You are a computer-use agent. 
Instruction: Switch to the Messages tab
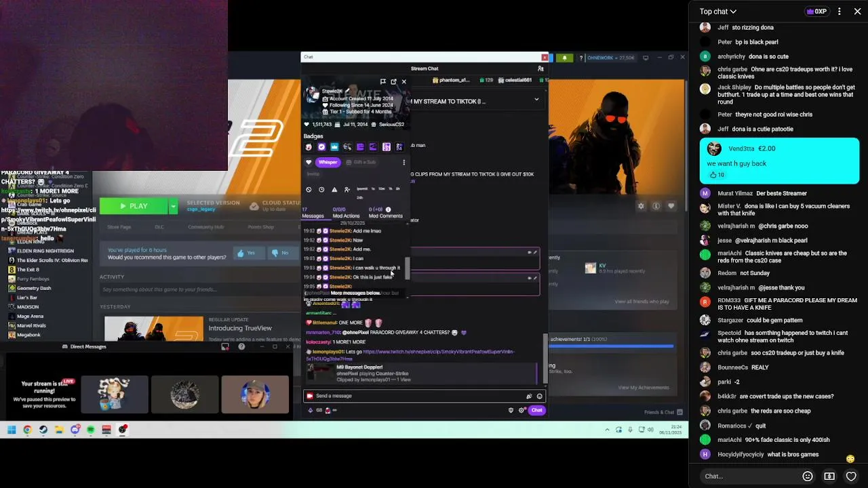tap(313, 213)
